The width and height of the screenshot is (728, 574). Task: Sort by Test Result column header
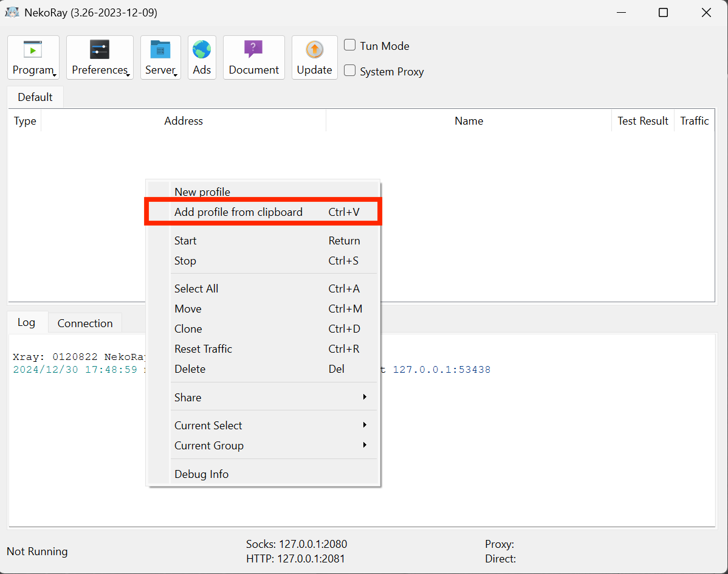tap(642, 121)
